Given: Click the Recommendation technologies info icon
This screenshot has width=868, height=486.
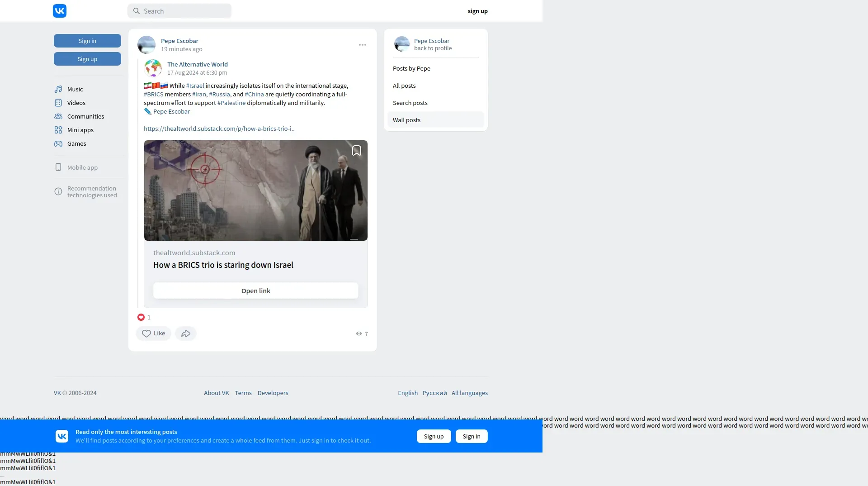Looking at the screenshot, I should click(58, 191).
